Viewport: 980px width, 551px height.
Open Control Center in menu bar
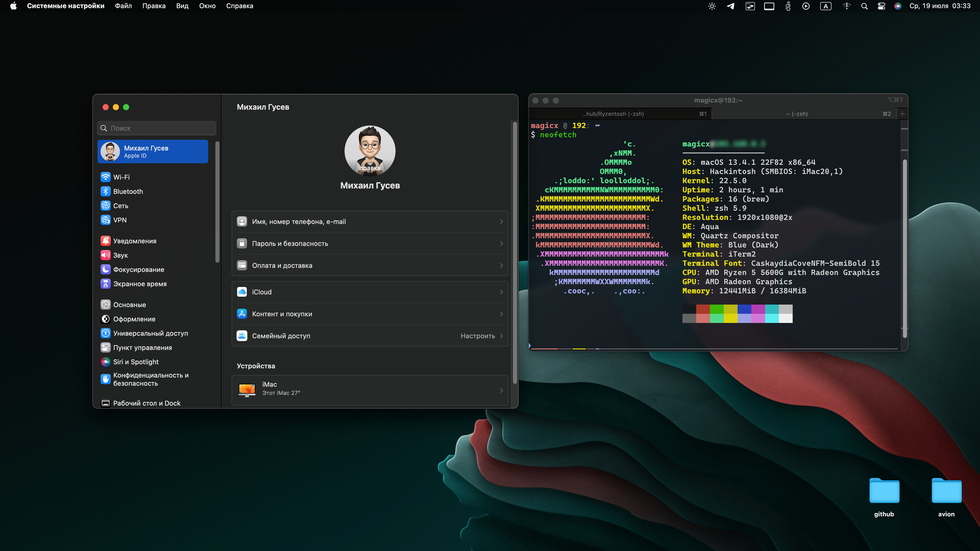(881, 6)
